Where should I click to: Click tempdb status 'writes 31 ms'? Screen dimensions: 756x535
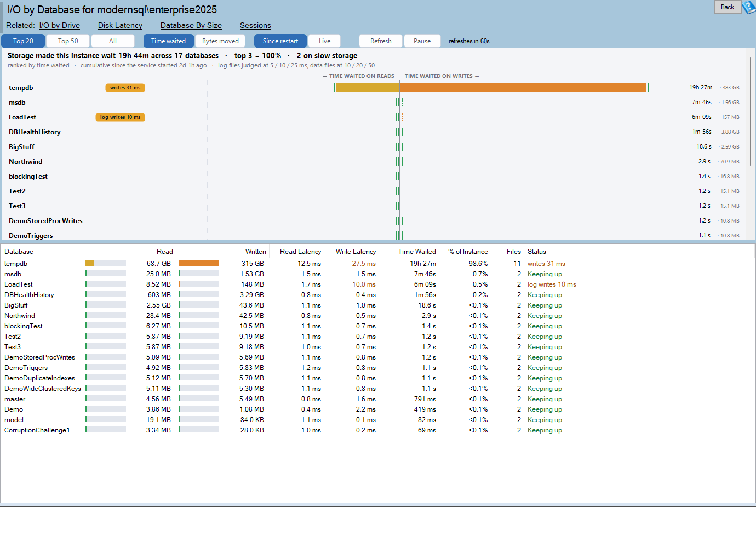point(546,264)
